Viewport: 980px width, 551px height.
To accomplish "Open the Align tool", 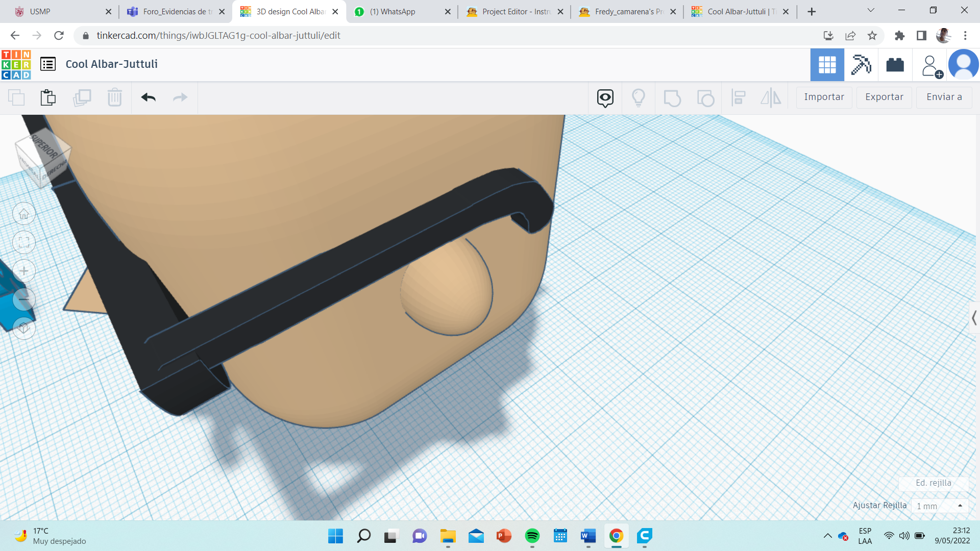I will click(x=738, y=97).
